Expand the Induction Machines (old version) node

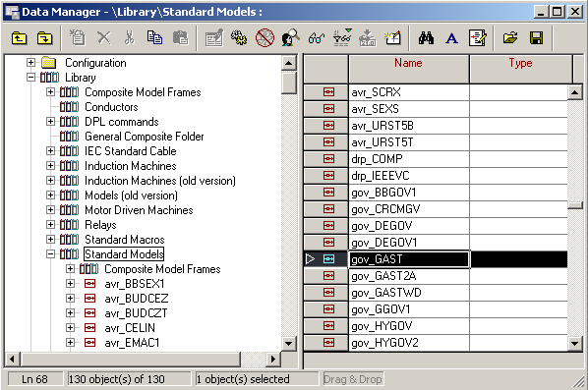point(50,180)
